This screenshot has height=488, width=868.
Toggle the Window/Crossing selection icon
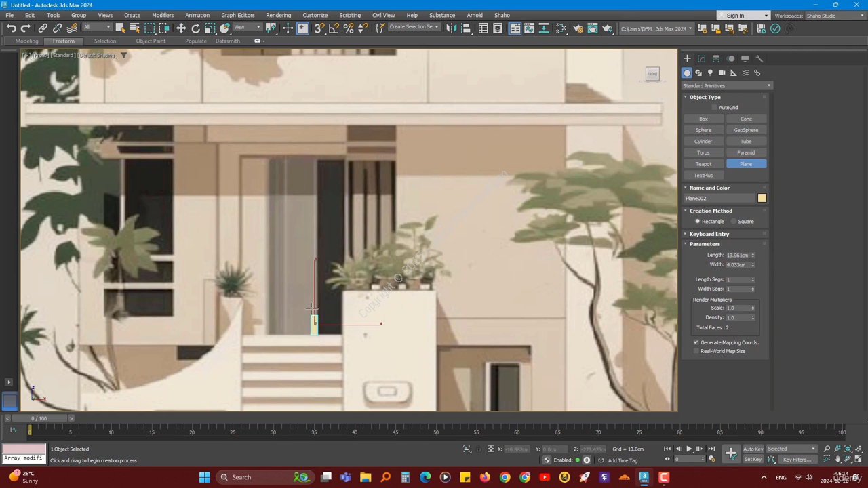164,28
